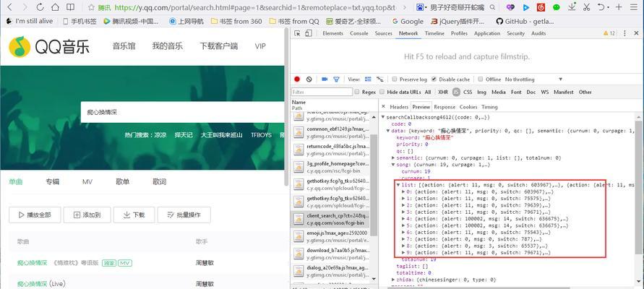Toggle the network filter funnel icon
Viewport: 644px width, 289px height.
pyautogui.click(x=336, y=79)
